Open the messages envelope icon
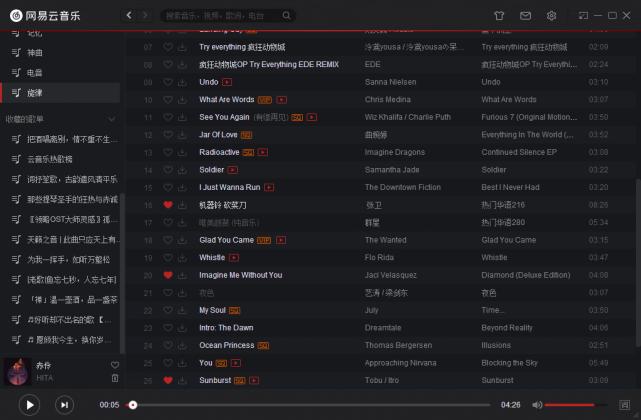 pyautogui.click(x=525, y=16)
